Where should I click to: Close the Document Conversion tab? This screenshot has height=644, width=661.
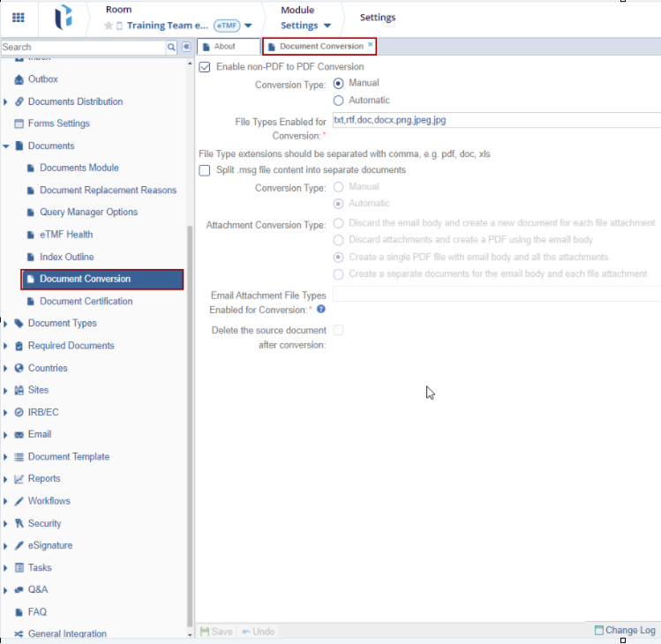(x=371, y=45)
